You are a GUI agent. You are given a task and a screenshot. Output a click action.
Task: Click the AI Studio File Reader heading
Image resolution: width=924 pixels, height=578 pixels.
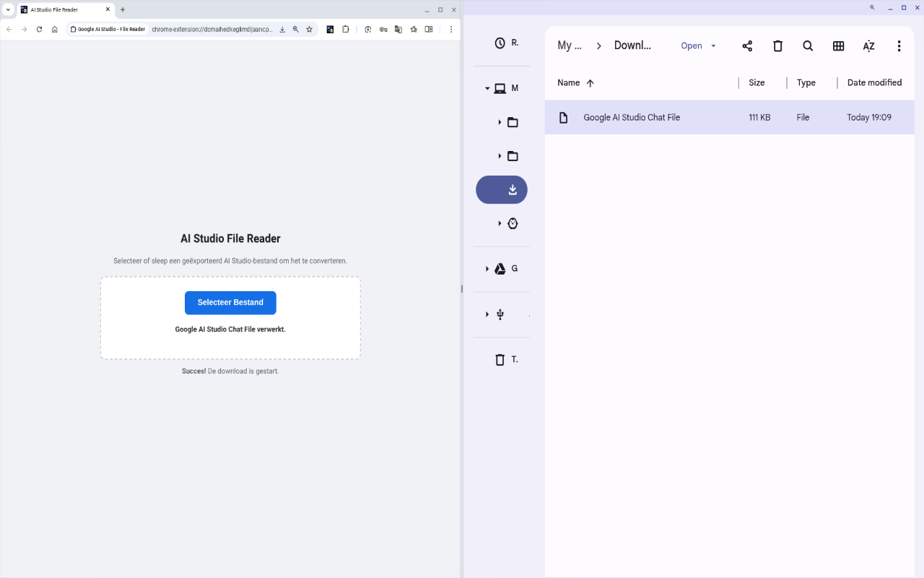230,238
